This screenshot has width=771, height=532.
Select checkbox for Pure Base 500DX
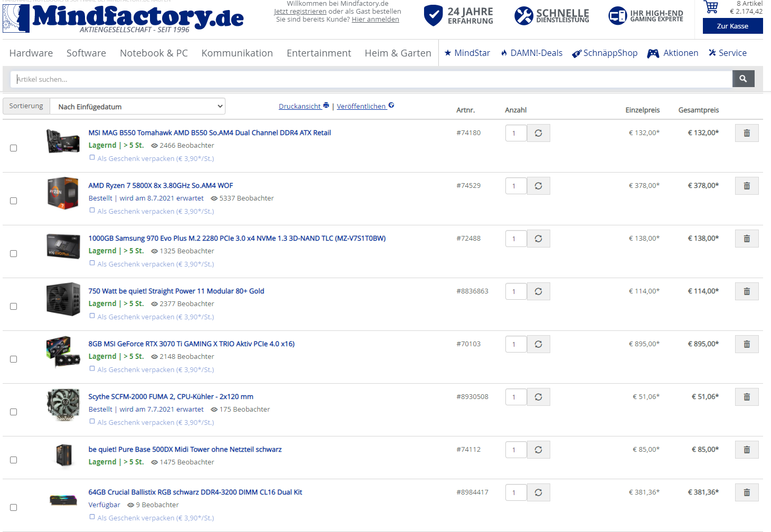[x=14, y=460]
